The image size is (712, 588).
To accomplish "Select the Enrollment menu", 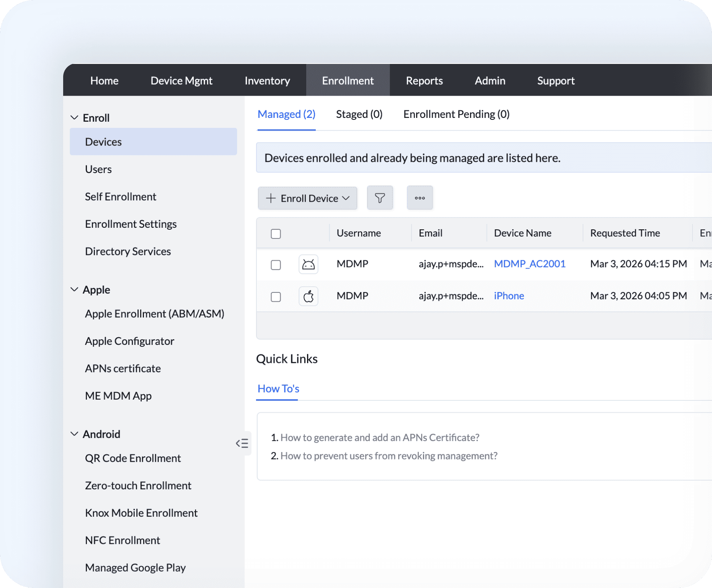I will pyautogui.click(x=348, y=80).
